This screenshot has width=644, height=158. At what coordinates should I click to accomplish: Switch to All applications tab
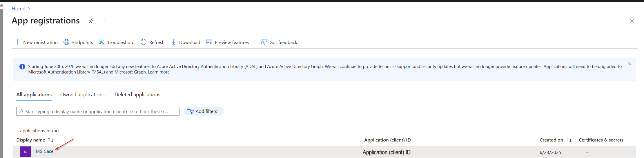(x=34, y=95)
